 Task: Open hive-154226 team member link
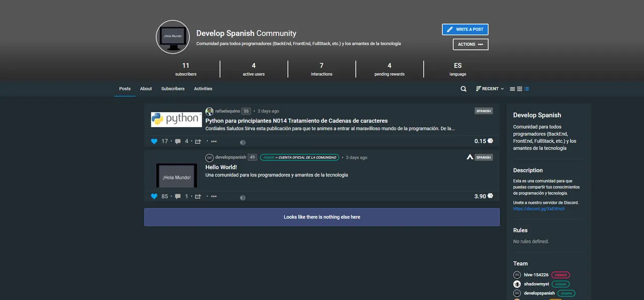point(536,275)
